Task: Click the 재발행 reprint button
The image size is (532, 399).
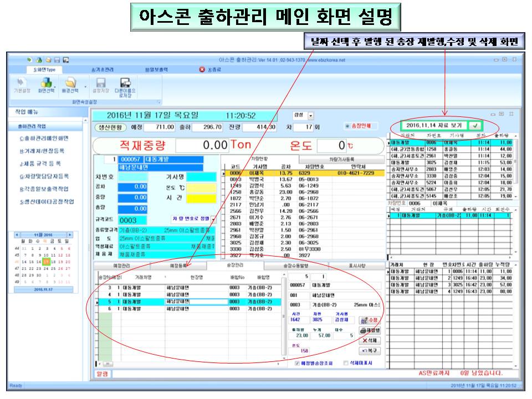Action: [x=370, y=330]
